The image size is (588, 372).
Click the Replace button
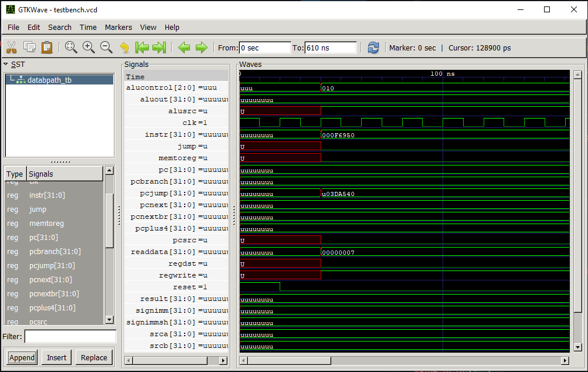pos(94,357)
